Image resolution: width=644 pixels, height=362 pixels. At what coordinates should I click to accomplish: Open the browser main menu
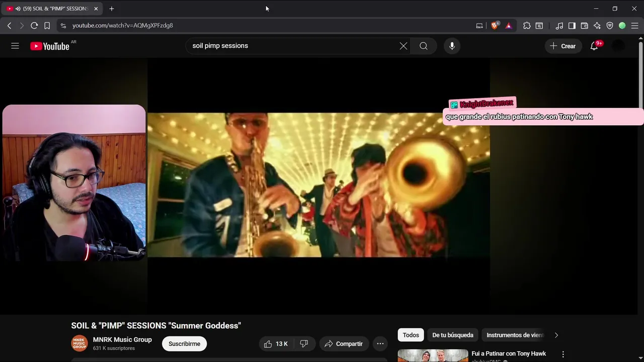[x=635, y=26]
